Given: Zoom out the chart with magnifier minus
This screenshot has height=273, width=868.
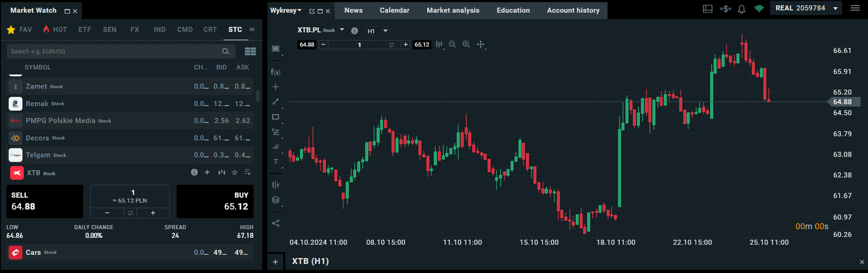Looking at the screenshot, I should [x=452, y=45].
